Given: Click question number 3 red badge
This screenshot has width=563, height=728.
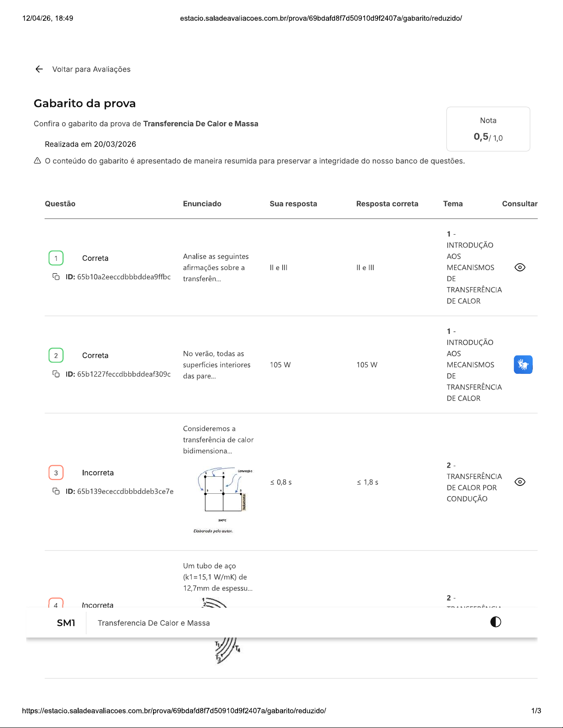Looking at the screenshot, I should point(56,473).
